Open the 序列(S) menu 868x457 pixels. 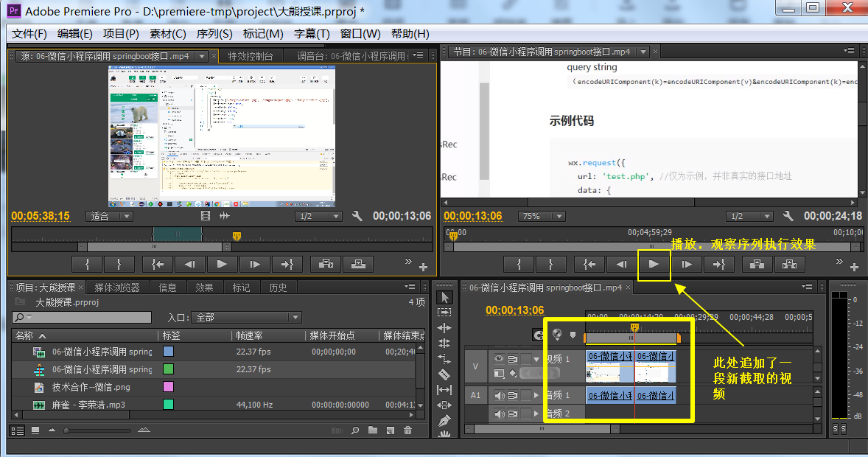click(214, 34)
